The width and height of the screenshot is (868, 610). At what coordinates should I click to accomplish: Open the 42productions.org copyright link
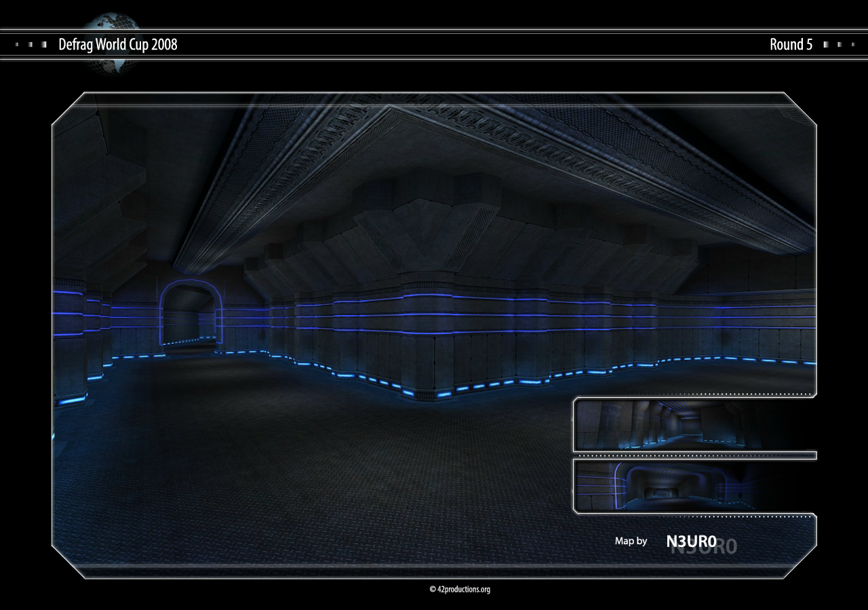point(460,589)
